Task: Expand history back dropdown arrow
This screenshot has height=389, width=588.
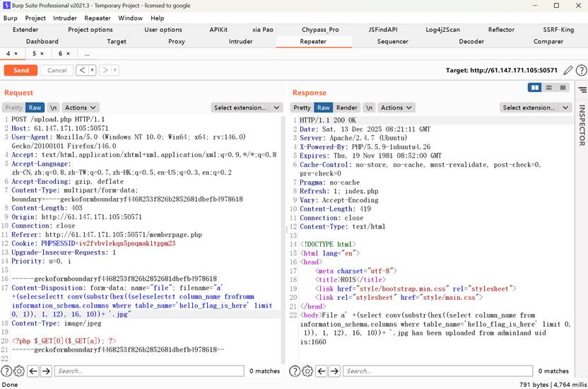Action: (x=93, y=70)
